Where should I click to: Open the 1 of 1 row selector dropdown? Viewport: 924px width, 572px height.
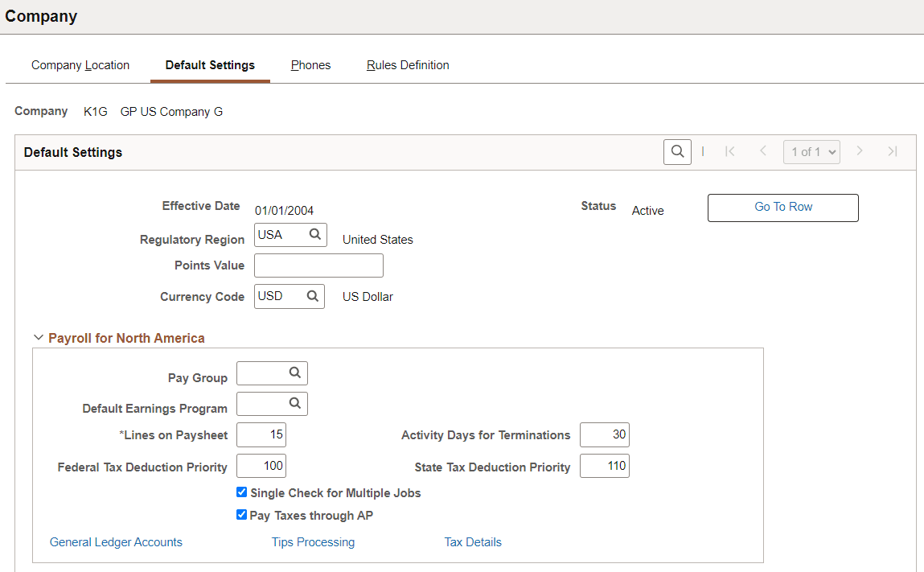[811, 151]
